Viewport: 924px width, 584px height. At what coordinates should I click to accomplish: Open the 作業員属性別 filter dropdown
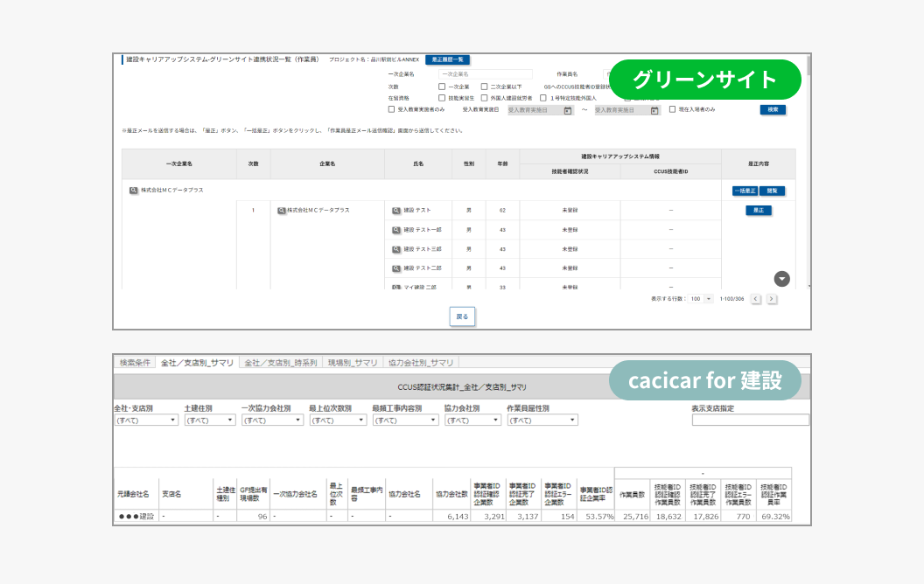click(542, 421)
